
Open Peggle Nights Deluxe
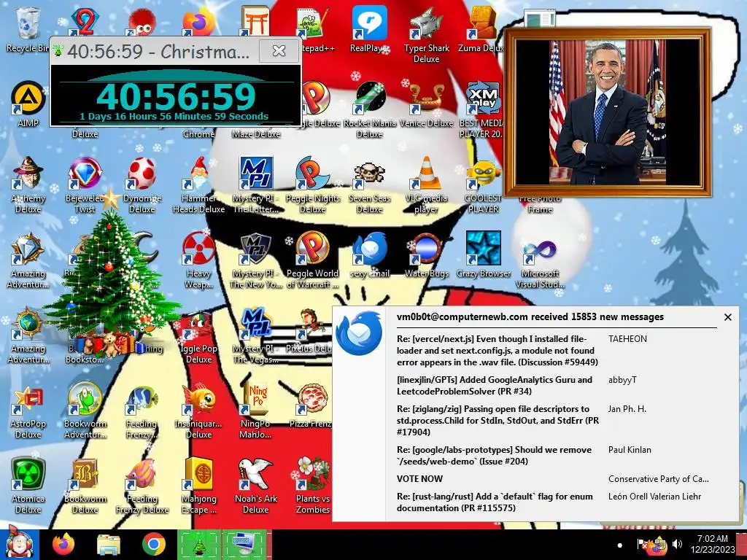point(312,184)
